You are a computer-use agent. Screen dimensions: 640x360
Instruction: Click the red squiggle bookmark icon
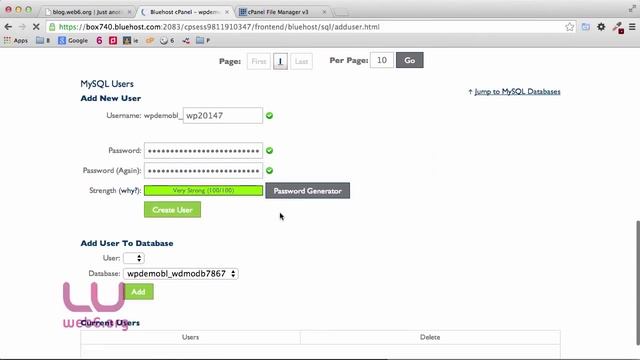point(186,40)
